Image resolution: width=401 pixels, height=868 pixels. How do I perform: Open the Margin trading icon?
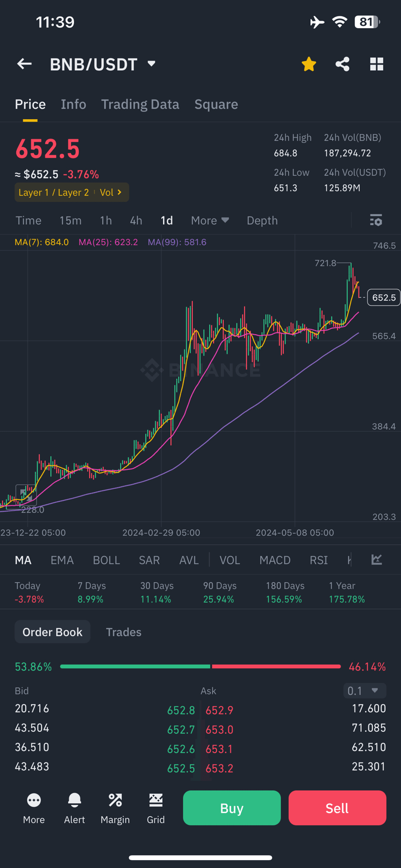coord(115,808)
